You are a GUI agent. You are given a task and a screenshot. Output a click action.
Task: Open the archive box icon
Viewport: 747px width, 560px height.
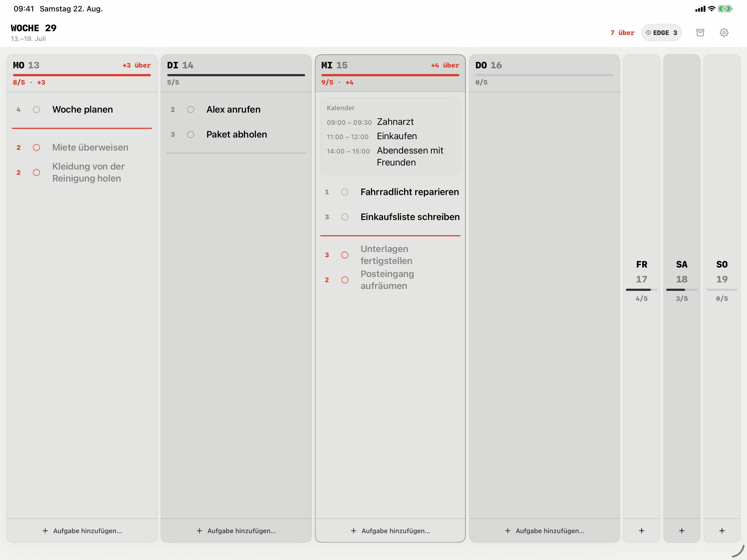[700, 33]
